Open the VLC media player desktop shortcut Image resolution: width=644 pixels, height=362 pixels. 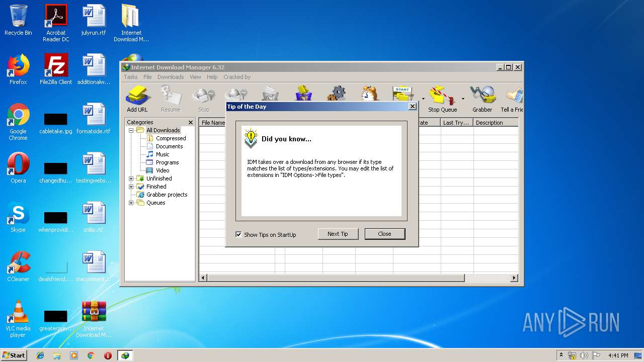18,319
